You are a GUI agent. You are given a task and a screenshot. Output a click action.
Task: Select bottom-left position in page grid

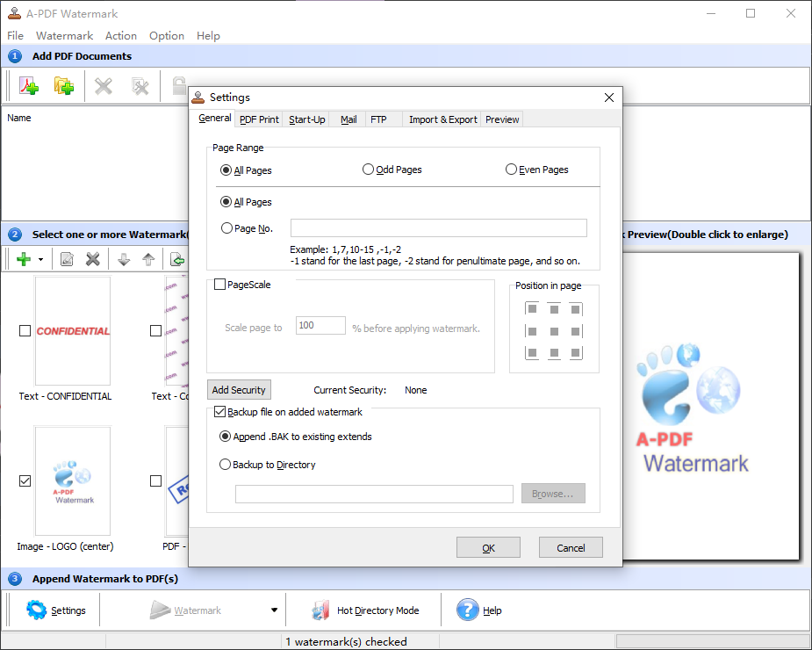click(x=532, y=353)
